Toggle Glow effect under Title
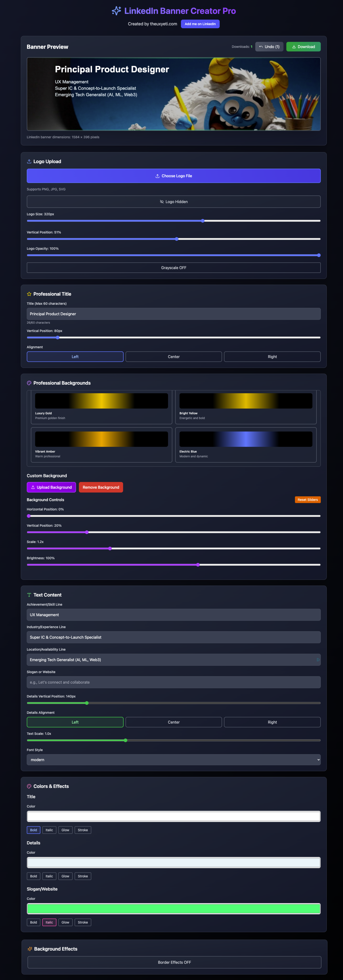The height and width of the screenshot is (980, 343). [x=65, y=830]
